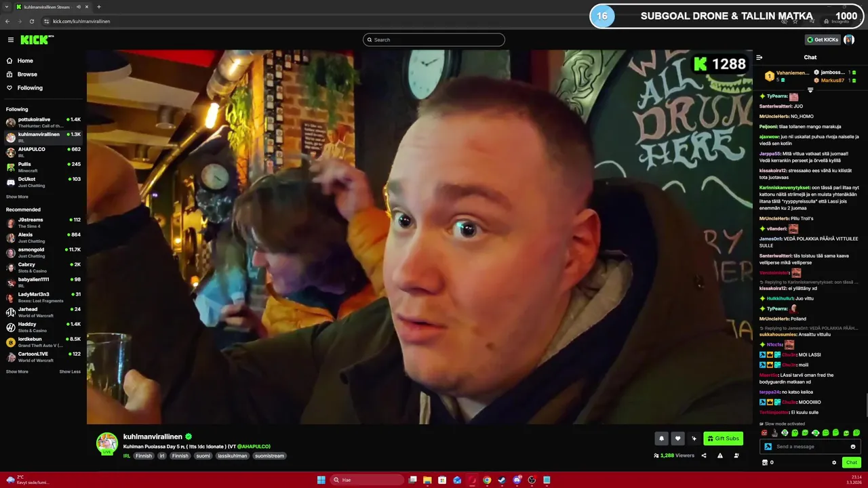Open lordkebun recommended channel
This screenshot has width=868, height=488.
[43, 342]
